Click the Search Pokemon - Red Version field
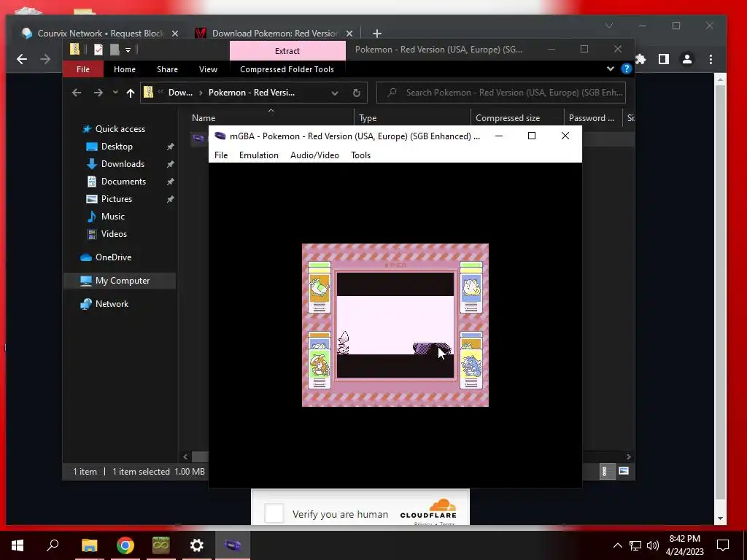Image resolution: width=747 pixels, height=560 pixels. point(500,93)
